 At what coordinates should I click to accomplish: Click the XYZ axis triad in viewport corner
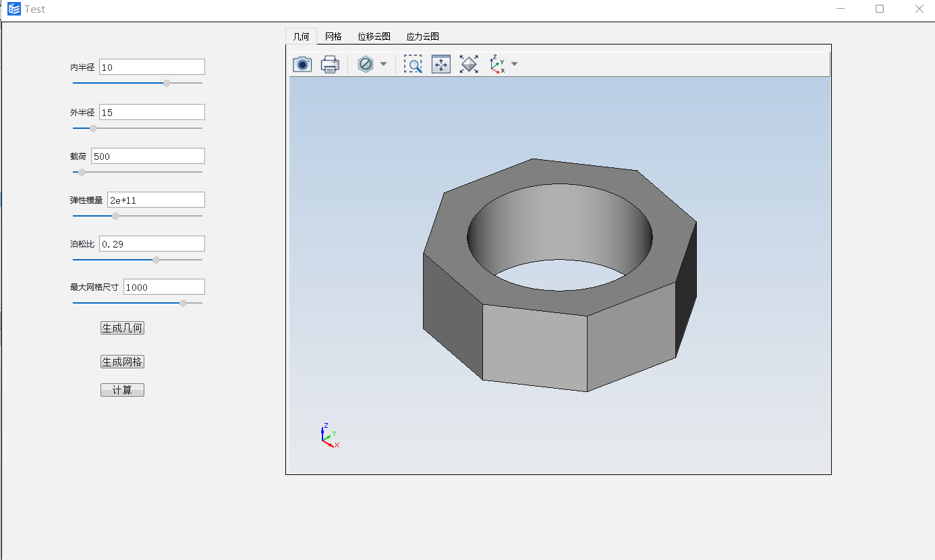(x=329, y=436)
